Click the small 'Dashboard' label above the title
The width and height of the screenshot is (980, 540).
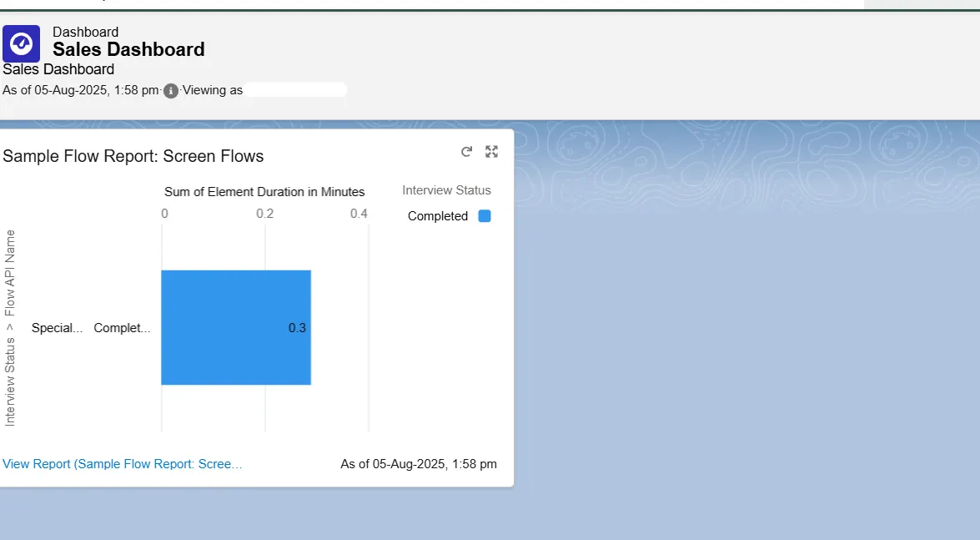coord(85,32)
